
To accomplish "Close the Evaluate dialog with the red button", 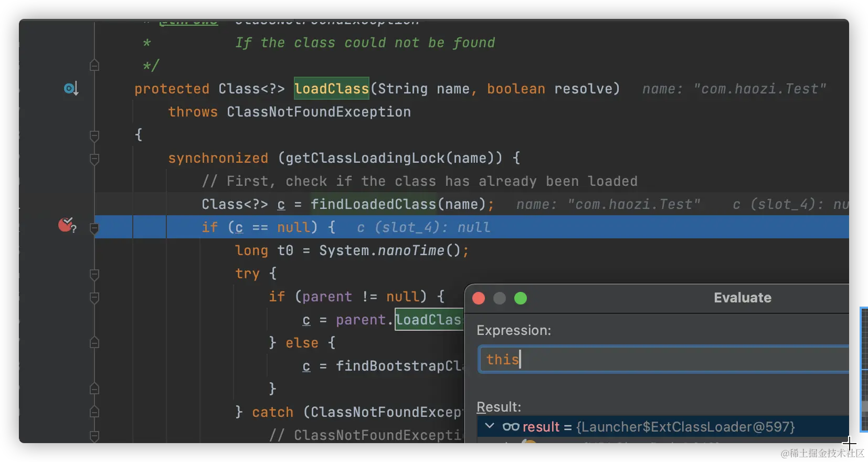I will point(479,298).
